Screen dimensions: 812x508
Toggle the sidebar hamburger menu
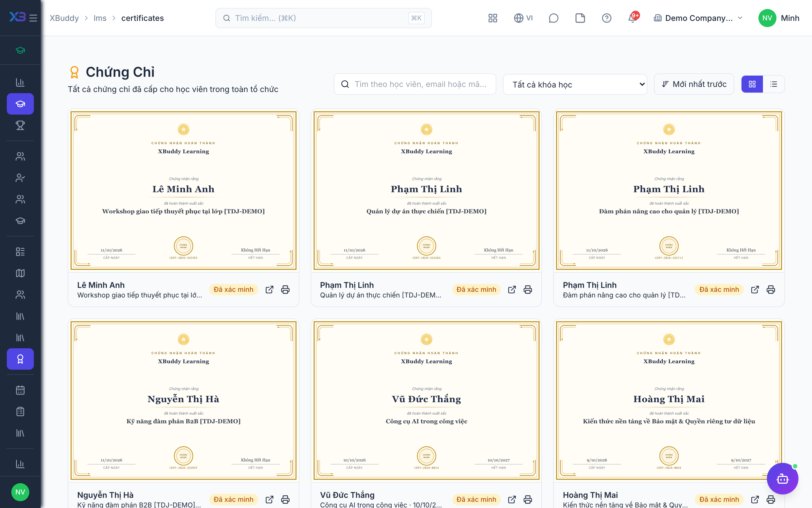[x=33, y=18]
